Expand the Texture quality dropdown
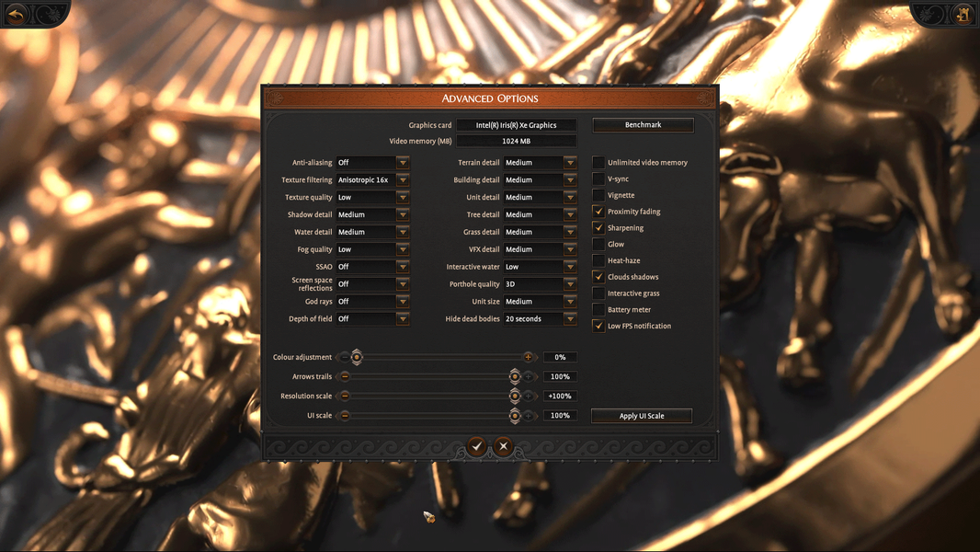This screenshot has height=552, width=980. pos(372,197)
